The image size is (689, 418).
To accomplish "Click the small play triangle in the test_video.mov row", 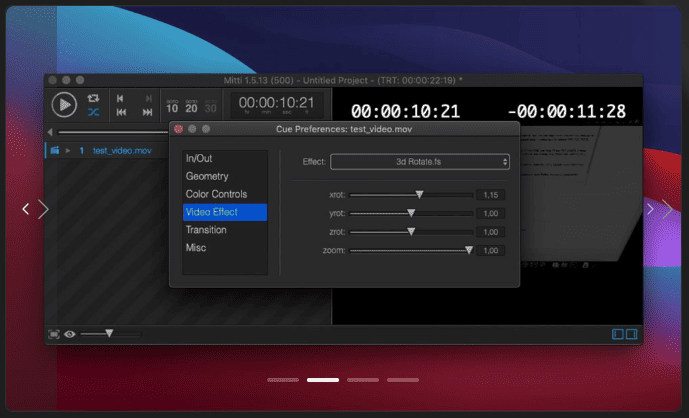I will coord(68,150).
